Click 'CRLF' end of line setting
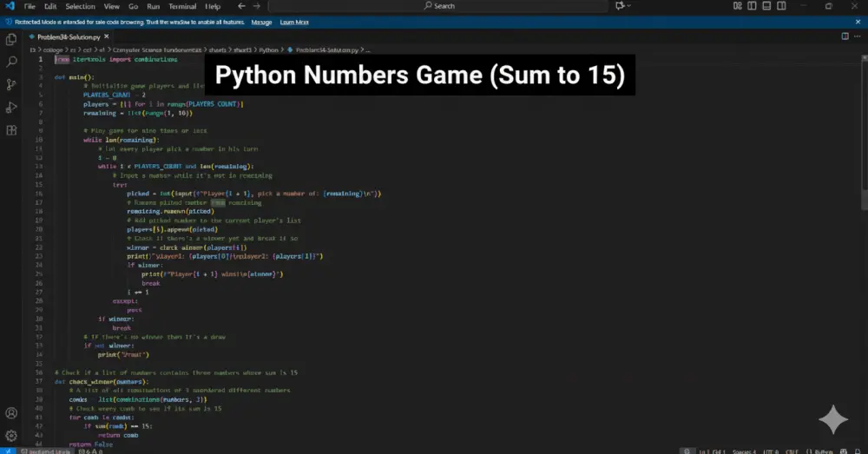 click(x=792, y=451)
